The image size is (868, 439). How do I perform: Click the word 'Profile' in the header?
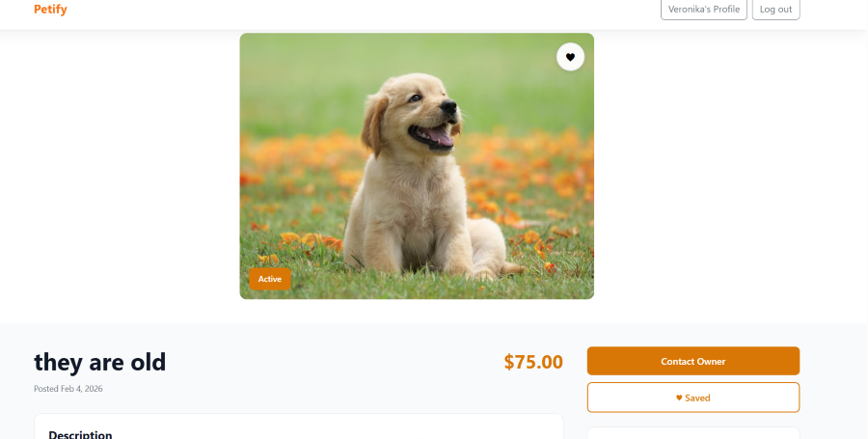coord(726,10)
